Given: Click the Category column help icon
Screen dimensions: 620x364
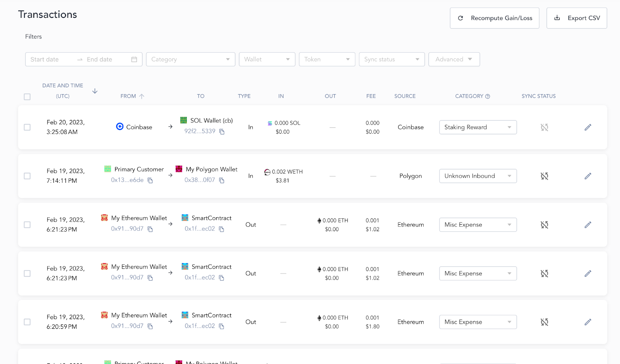Looking at the screenshot, I should (488, 96).
